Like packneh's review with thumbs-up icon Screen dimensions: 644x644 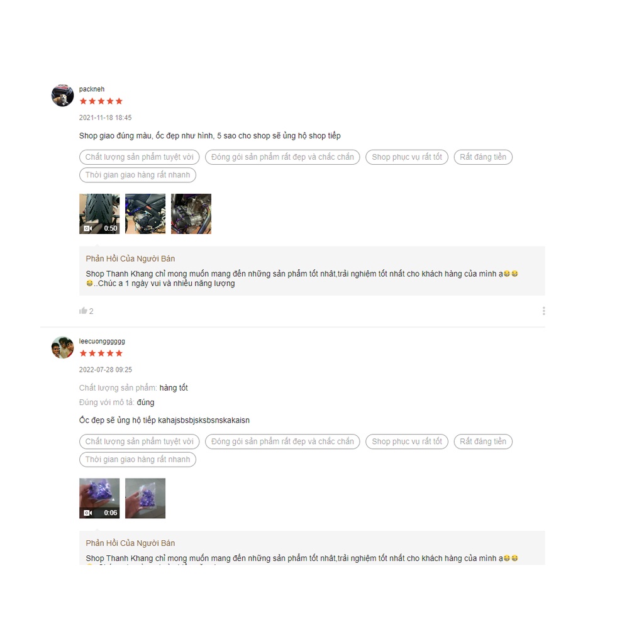tap(84, 311)
